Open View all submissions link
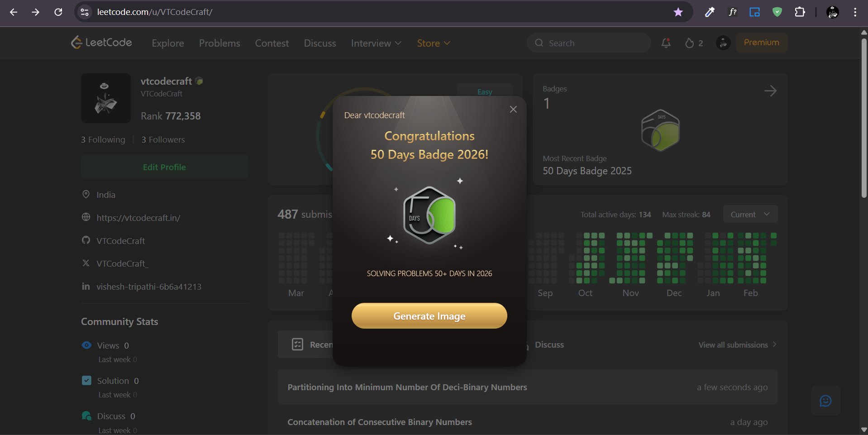 pyautogui.click(x=738, y=344)
